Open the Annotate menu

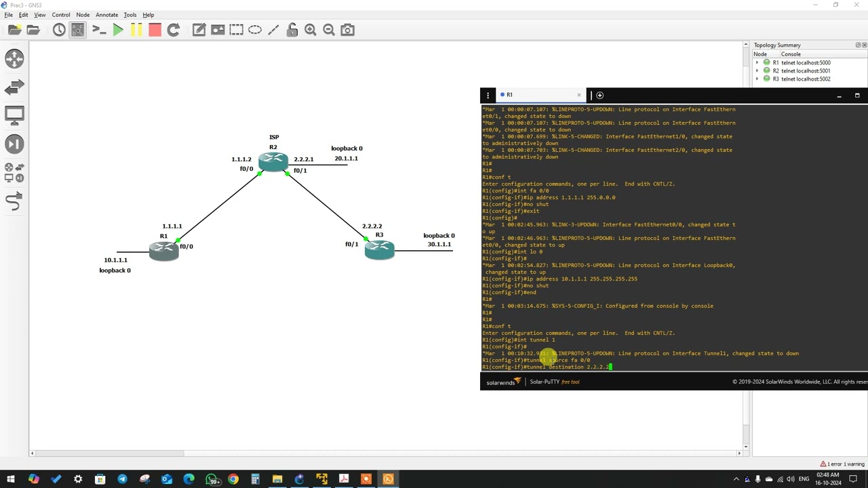106,15
